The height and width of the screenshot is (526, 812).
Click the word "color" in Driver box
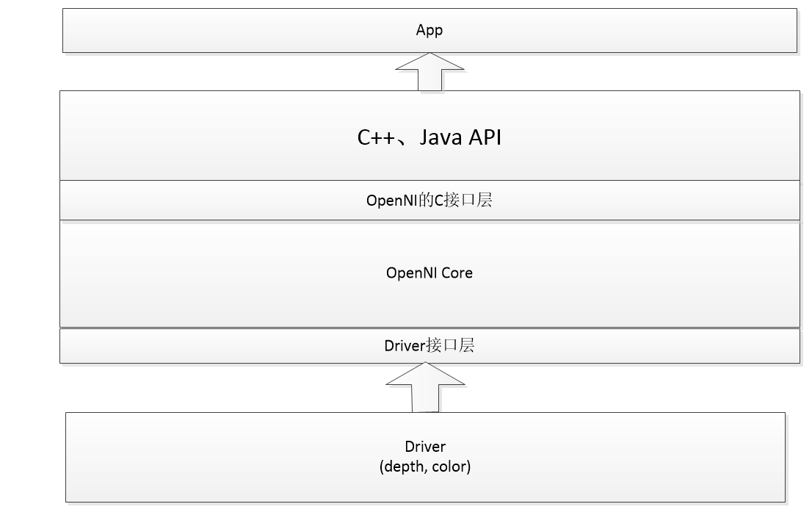point(449,466)
